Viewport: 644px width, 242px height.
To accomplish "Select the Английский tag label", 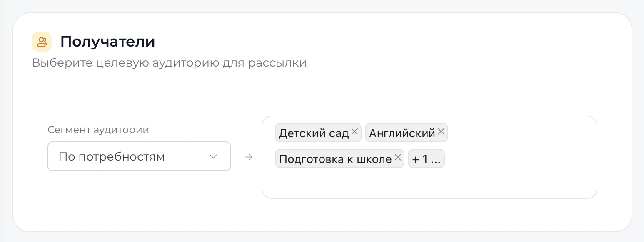I will tap(402, 133).
